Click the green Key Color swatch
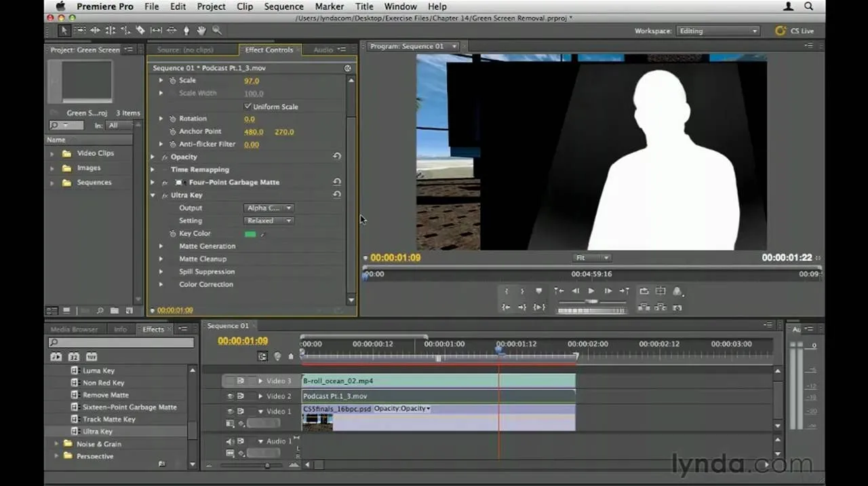This screenshot has width=868, height=486. pyautogui.click(x=250, y=234)
